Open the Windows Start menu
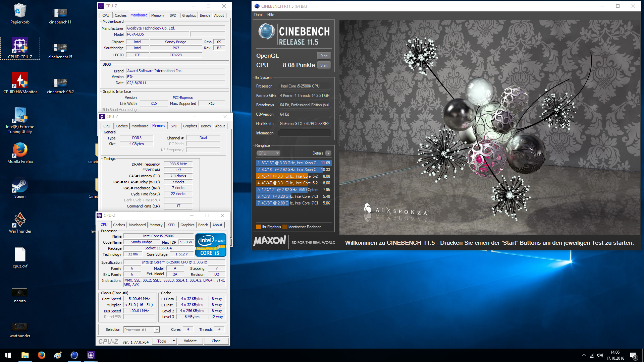 pos(8,355)
